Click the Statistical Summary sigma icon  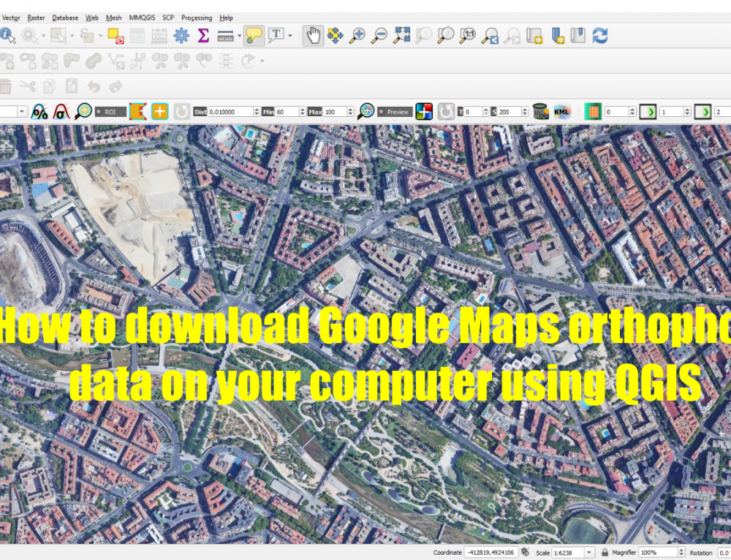tap(203, 34)
